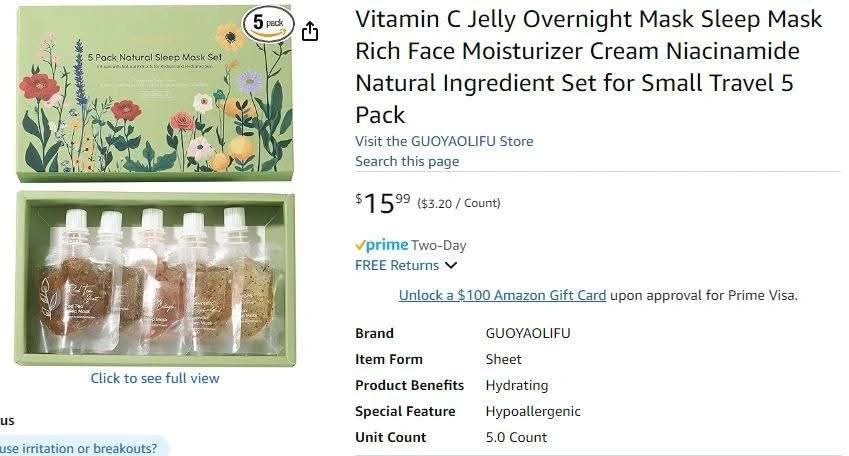Image resolution: width=849 pixels, height=456 pixels.
Task: Click the Unit Count 5.0 Count value
Action: coord(516,437)
